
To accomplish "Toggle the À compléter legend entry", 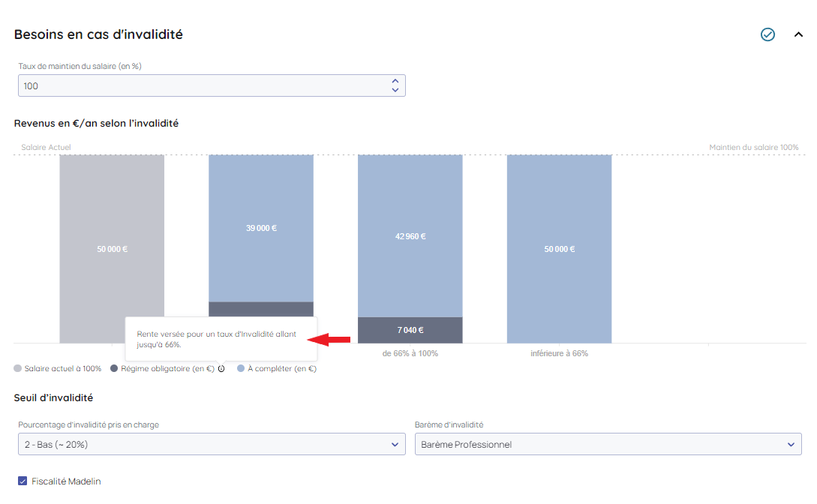I will tap(277, 369).
